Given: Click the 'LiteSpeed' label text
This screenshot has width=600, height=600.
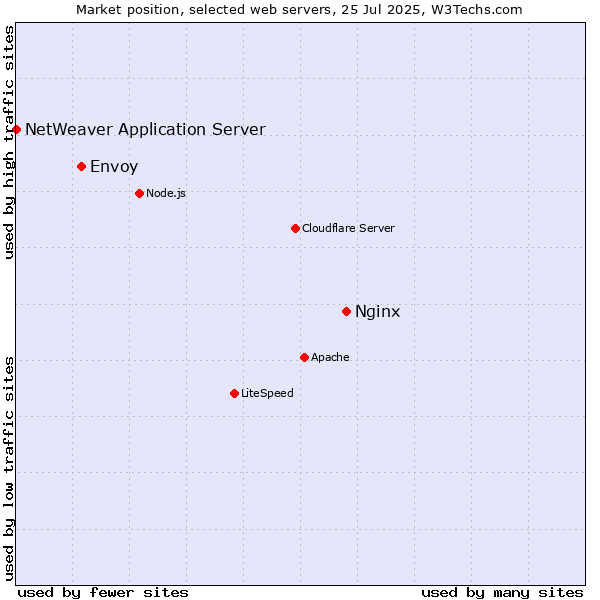Looking at the screenshot, I should [267, 393].
